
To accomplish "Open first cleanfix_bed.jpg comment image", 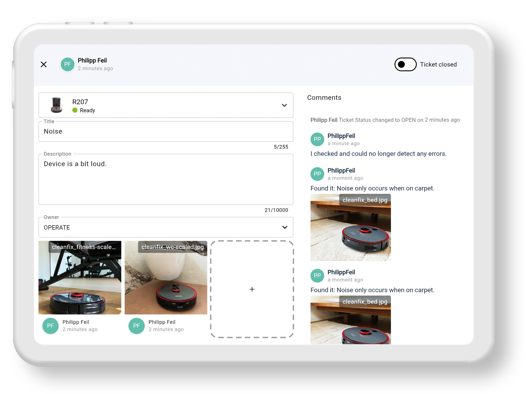I will (351, 227).
